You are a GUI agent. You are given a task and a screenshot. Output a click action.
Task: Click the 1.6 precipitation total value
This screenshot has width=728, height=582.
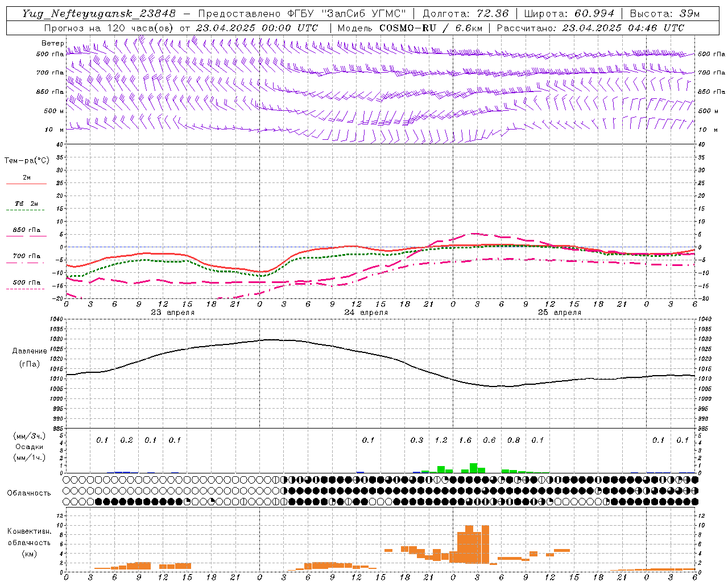pyautogui.click(x=465, y=440)
